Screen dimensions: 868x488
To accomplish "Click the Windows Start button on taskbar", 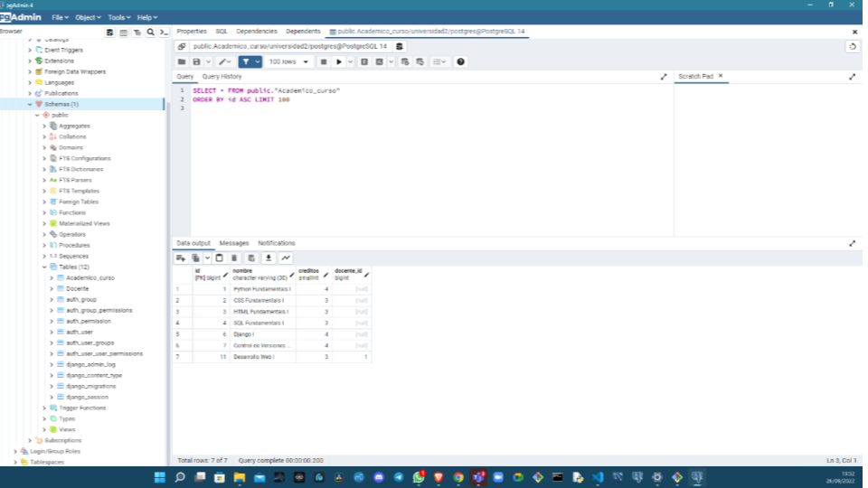I will [160, 477].
